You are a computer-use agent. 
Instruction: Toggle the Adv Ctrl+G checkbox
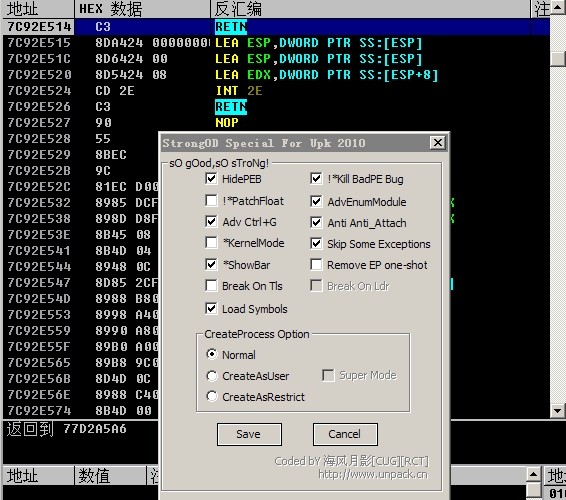point(211,222)
